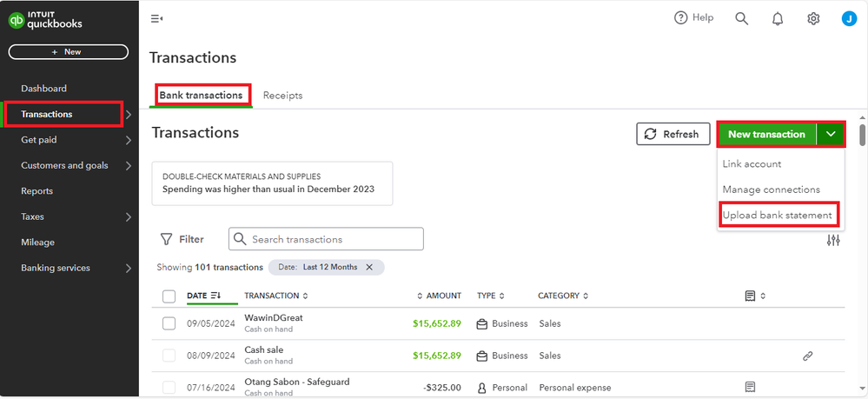868x399 pixels.
Task: Click the Search transactions field
Action: tap(326, 239)
